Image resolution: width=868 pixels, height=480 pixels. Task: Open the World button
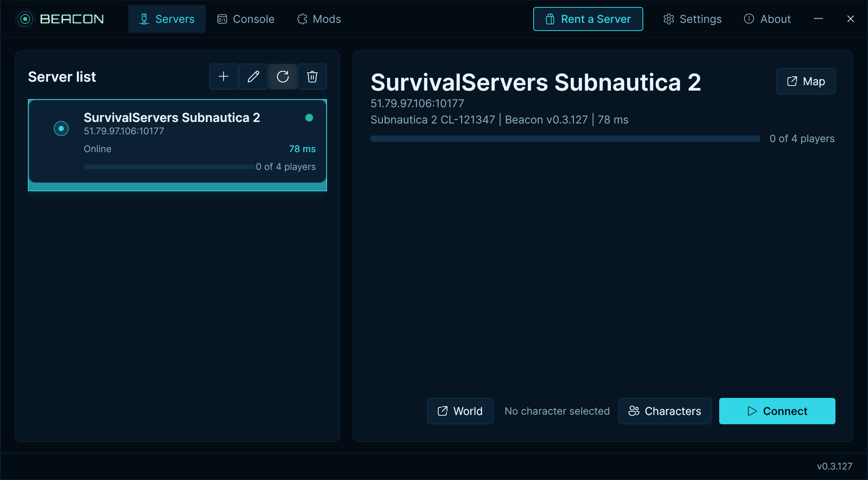[x=460, y=411]
